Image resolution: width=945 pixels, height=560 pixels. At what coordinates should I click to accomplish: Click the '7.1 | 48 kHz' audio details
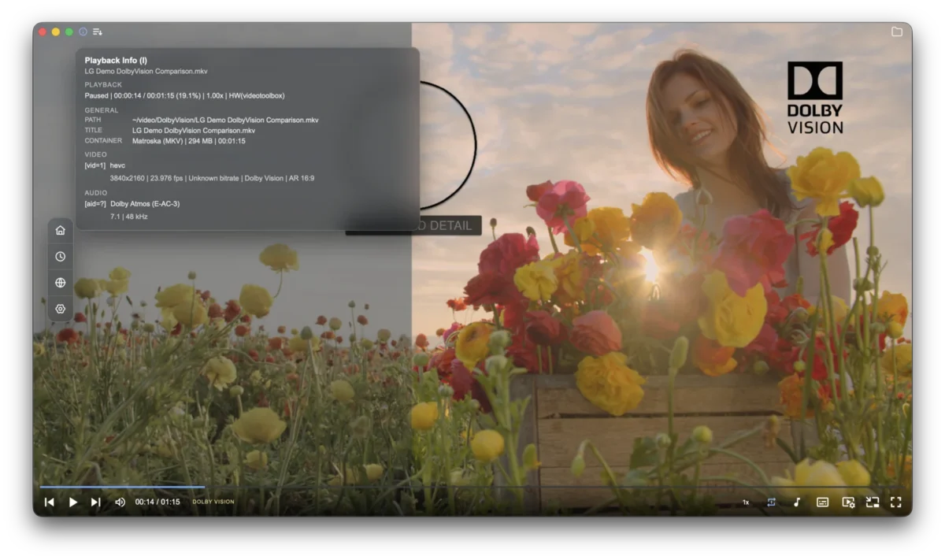pyautogui.click(x=128, y=216)
